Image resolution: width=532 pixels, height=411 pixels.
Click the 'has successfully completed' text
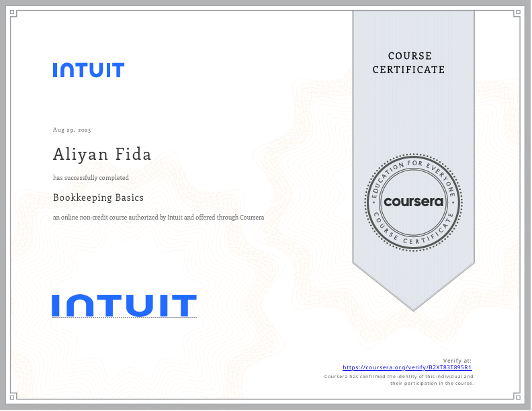(91, 178)
